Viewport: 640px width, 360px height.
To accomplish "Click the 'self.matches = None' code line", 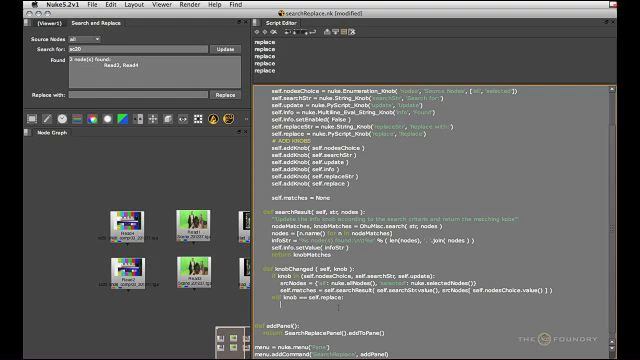I will coord(301,198).
